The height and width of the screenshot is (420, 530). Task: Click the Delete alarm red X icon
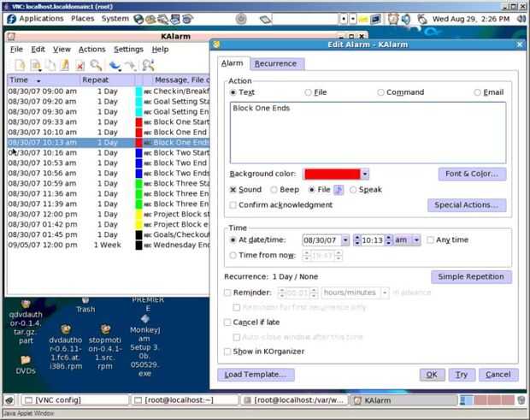point(80,65)
